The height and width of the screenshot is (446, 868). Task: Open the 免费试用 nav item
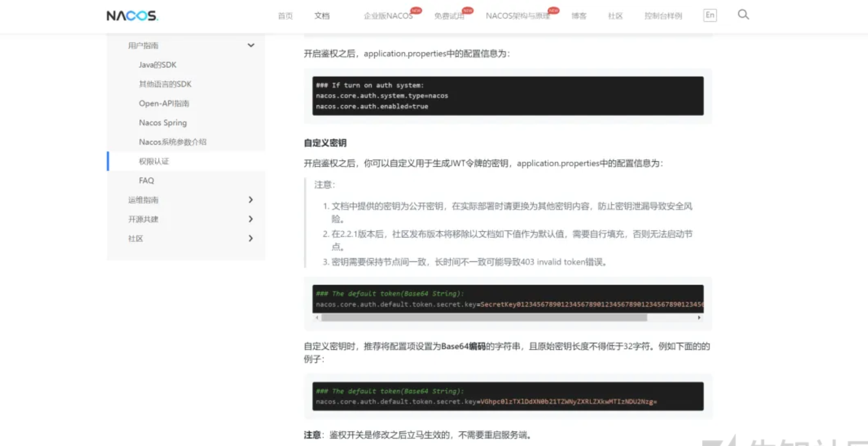click(449, 16)
